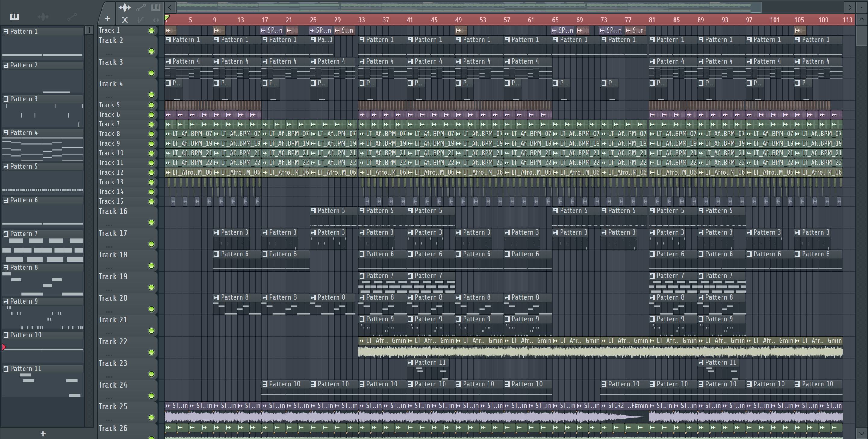The image size is (868, 439).
Task: Click the piano icon of Pattern 11 in the picker
Action: (6, 369)
